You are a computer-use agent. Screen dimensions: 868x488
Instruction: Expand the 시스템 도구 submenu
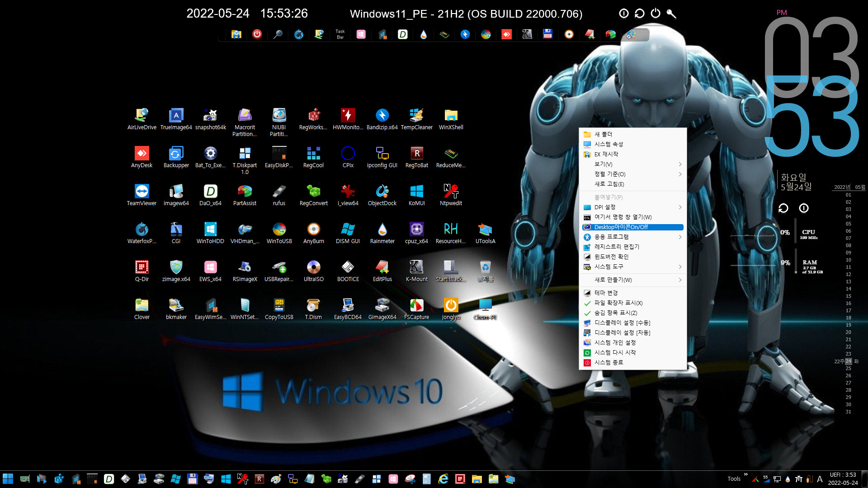[x=633, y=267]
